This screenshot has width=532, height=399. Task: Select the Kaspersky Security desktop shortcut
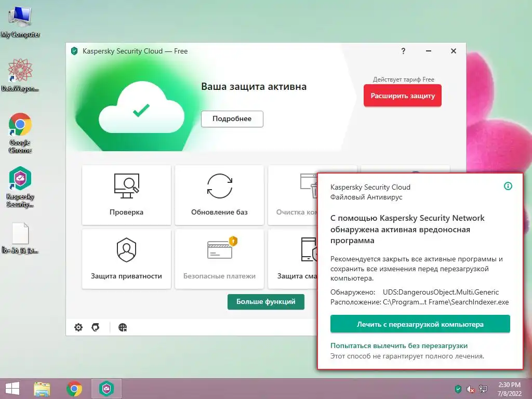pos(20,187)
